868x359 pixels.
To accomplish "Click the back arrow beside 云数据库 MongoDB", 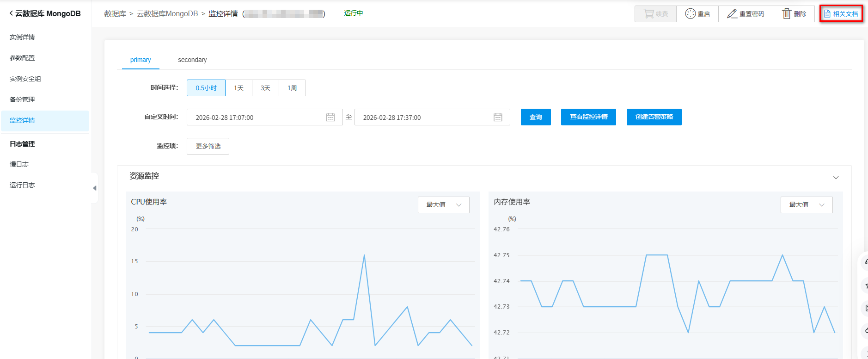I will 11,13.
